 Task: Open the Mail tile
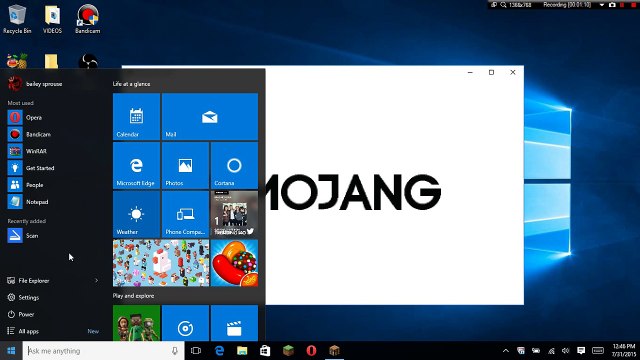point(210,117)
